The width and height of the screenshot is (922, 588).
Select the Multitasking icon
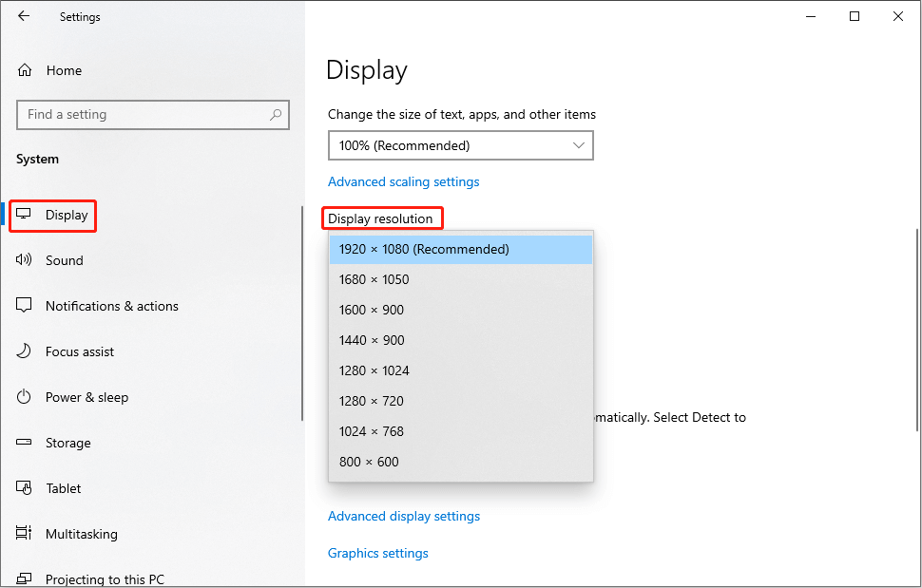[24, 533]
